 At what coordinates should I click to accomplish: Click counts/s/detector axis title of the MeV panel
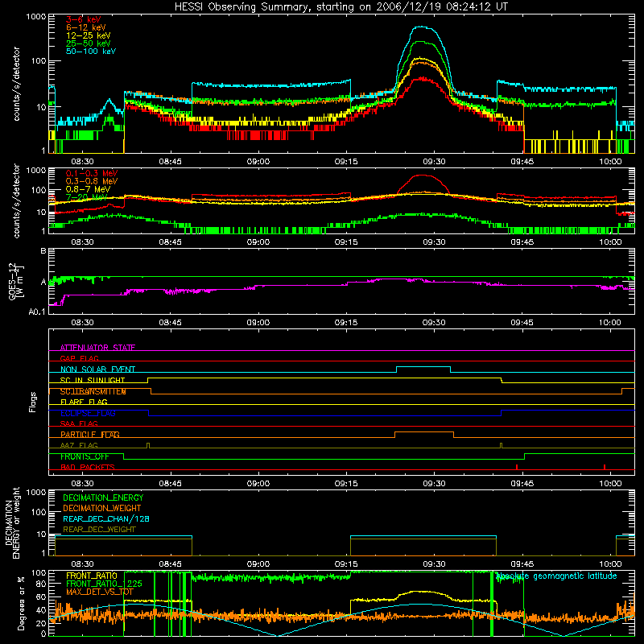click(16, 200)
